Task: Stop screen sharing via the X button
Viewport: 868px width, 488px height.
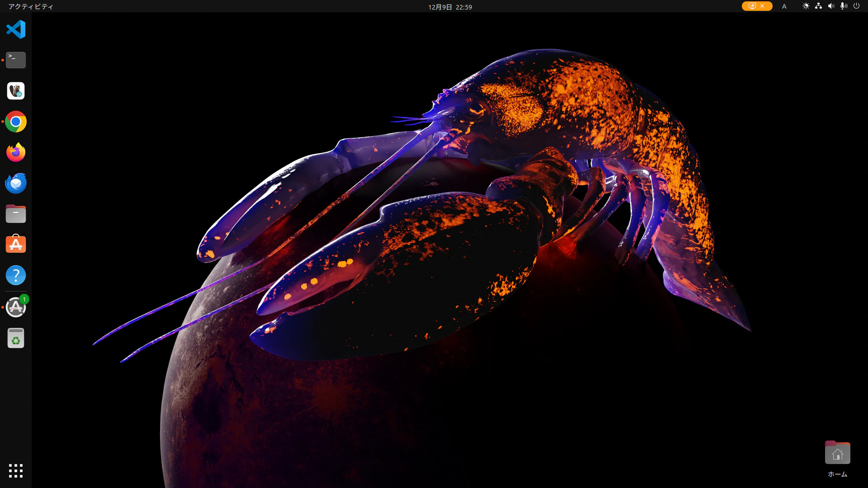Action: 762,6
